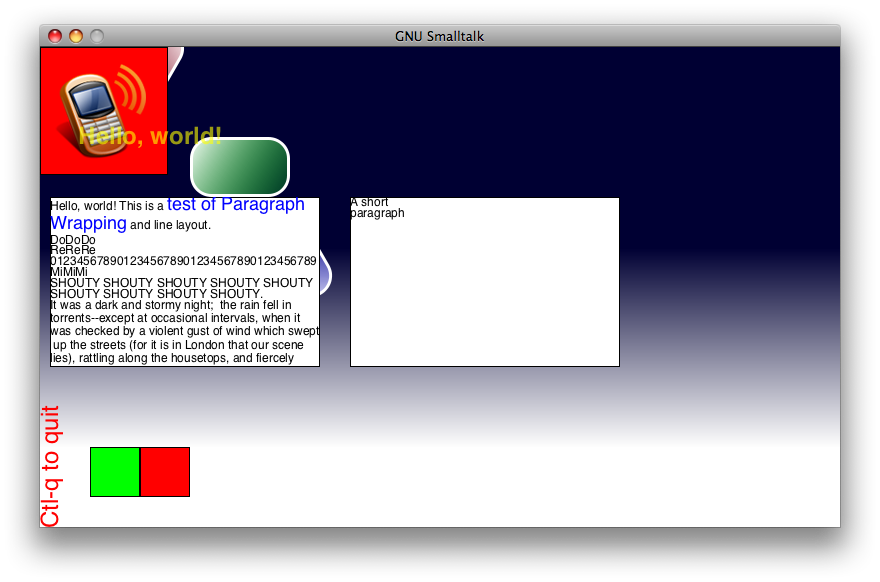The width and height of the screenshot is (880, 582).
Task: Minimize the window with the yellow button
Action: (x=75, y=37)
